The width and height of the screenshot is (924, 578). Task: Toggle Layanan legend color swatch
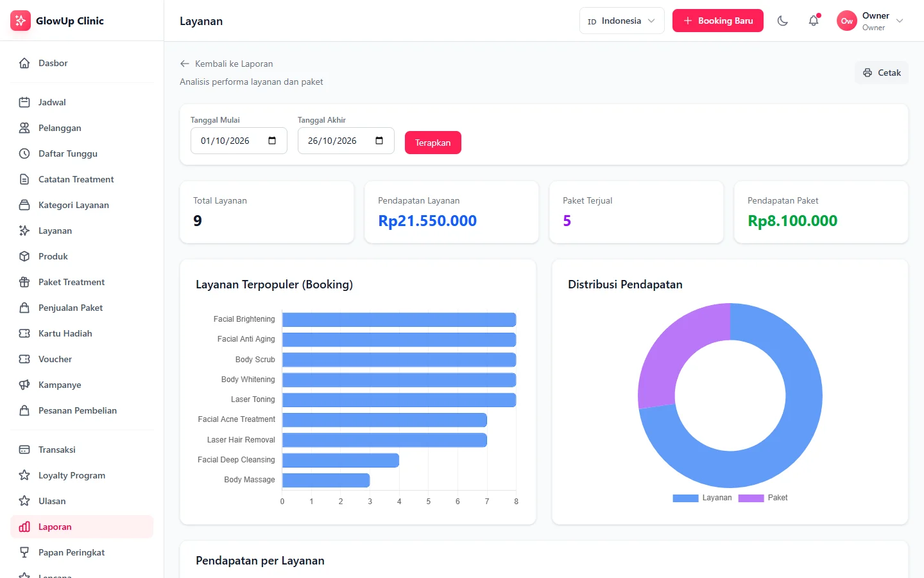pyautogui.click(x=685, y=498)
